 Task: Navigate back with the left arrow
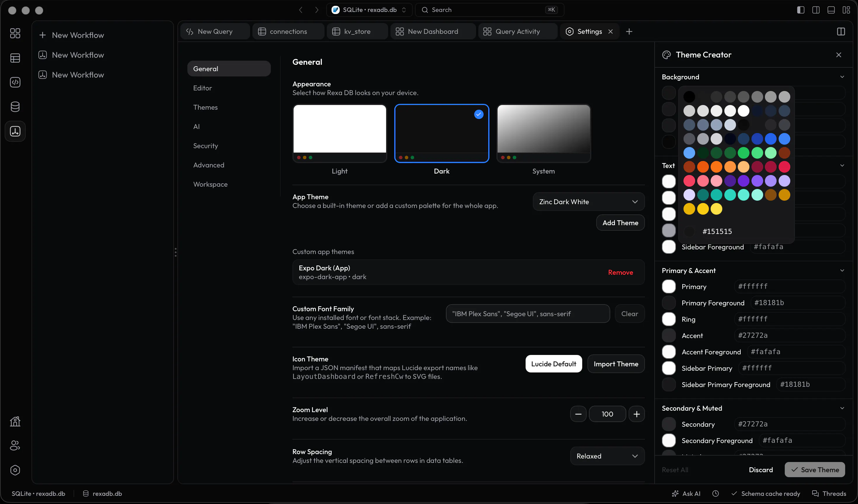(x=301, y=10)
